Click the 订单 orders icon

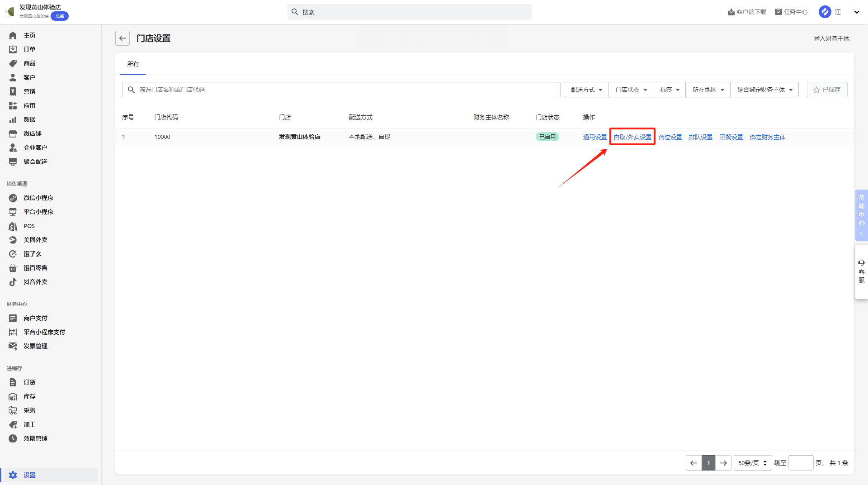coord(13,49)
